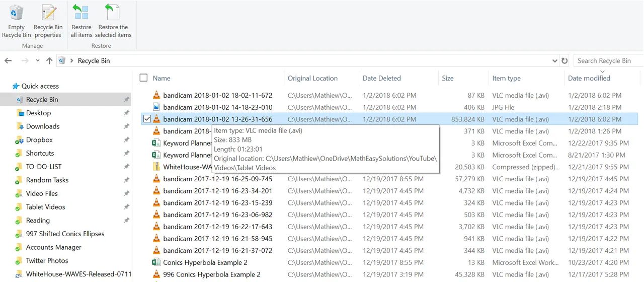Select file bandicam 2017-12-19 16-23-15-239

coord(218,203)
